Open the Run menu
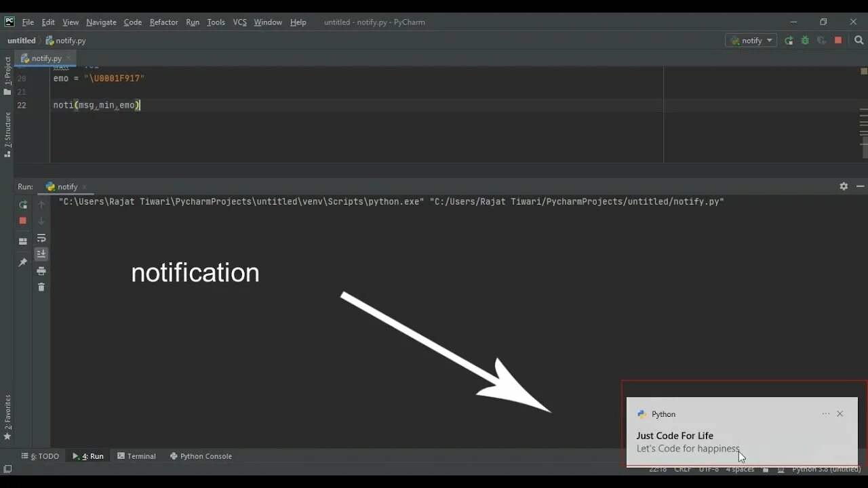 point(193,22)
